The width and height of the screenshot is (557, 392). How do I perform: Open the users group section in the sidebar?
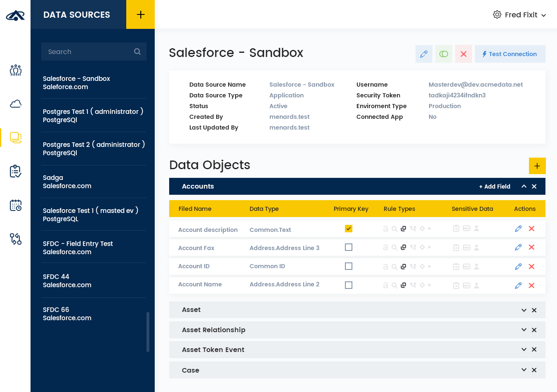tap(16, 70)
